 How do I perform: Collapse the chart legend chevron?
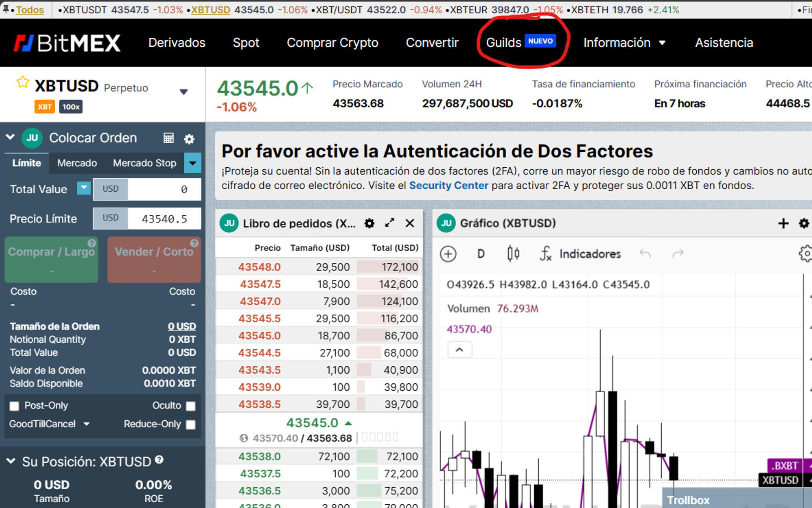tap(460, 350)
